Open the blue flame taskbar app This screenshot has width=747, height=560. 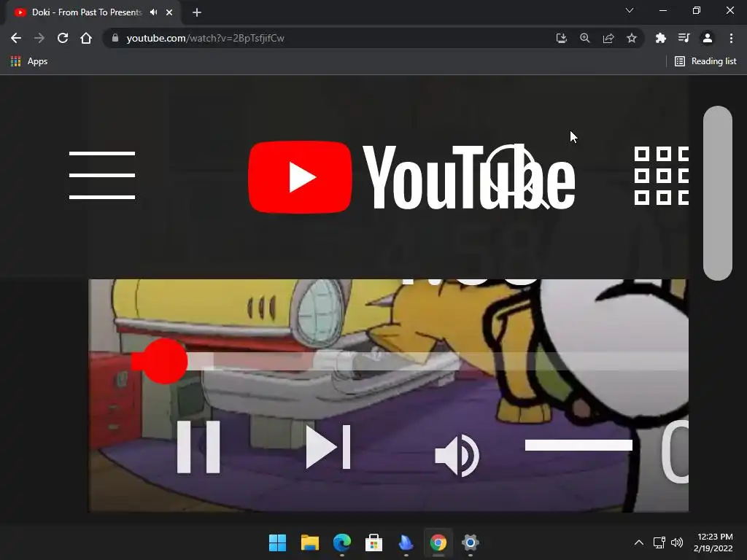coord(406,542)
